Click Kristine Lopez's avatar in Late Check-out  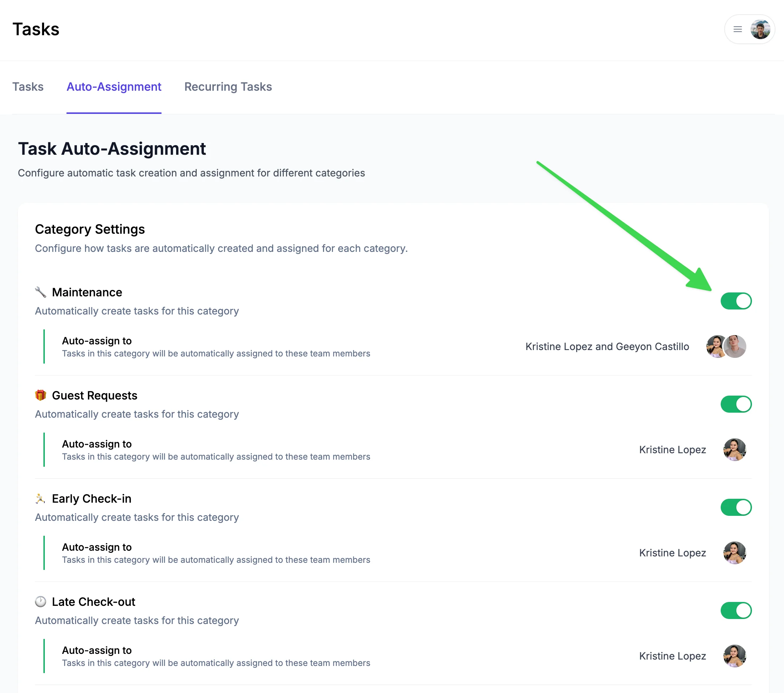click(x=734, y=656)
